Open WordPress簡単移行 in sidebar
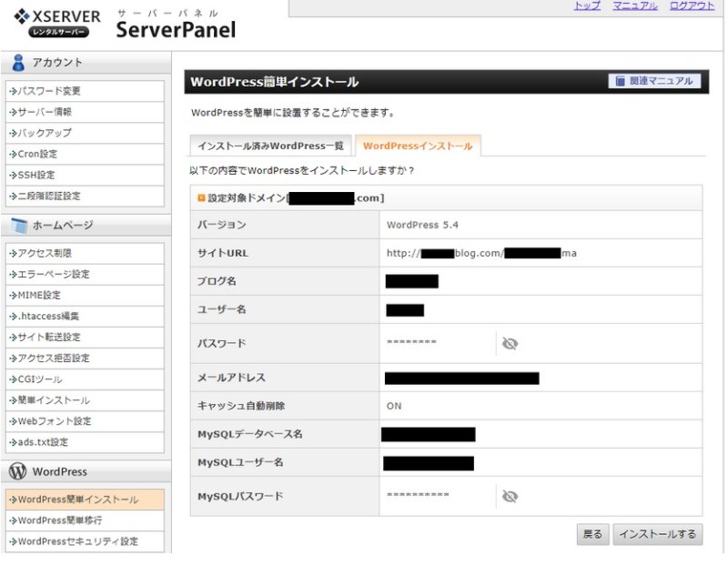This screenshot has height=576, width=728. pyautogui.click(x=85, y=520)
